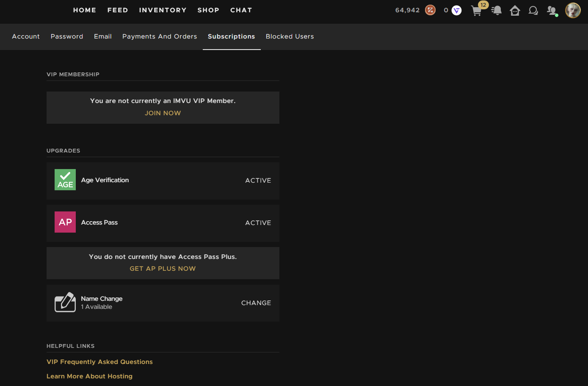Open the friends list icon
The image size is (588, 386).
(552, 11)
